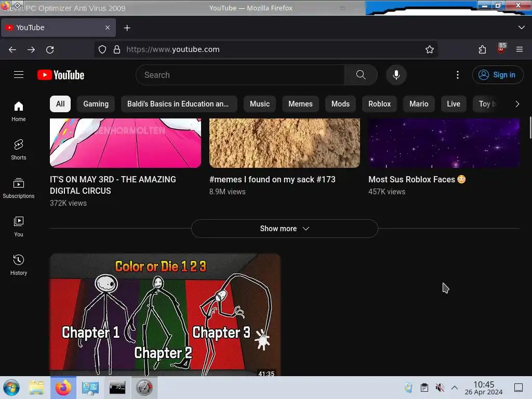The height and width of the screenshot is (399, 532).
Task: Show next category chips with right arrow
Action: (x=517, y=104)
